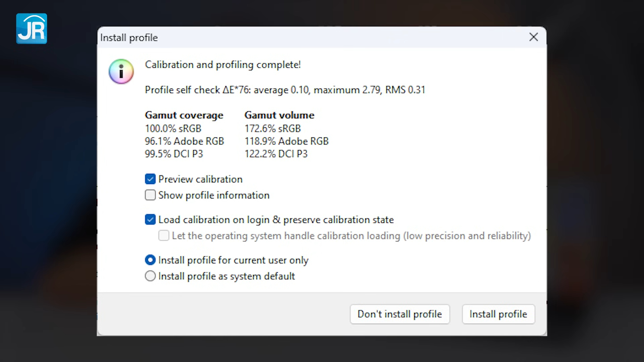This screenshot has width=644, height=362.
Task: Click the Install profile title bar
Action: coord(129,38)
